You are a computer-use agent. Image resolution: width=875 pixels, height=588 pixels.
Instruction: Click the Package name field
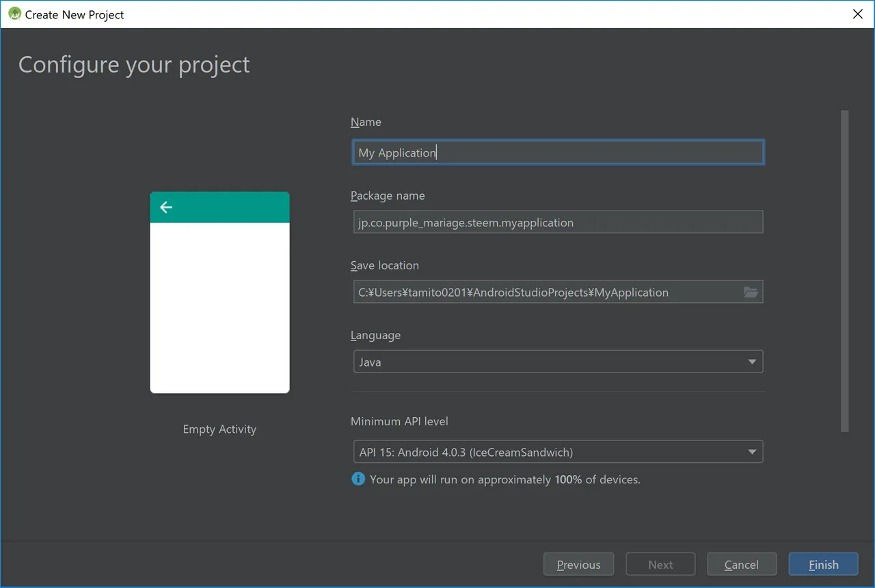(558, 222)
